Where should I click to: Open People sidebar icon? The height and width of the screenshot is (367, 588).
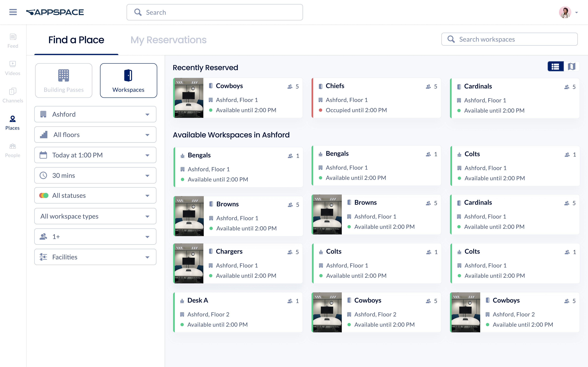(13, 150)
